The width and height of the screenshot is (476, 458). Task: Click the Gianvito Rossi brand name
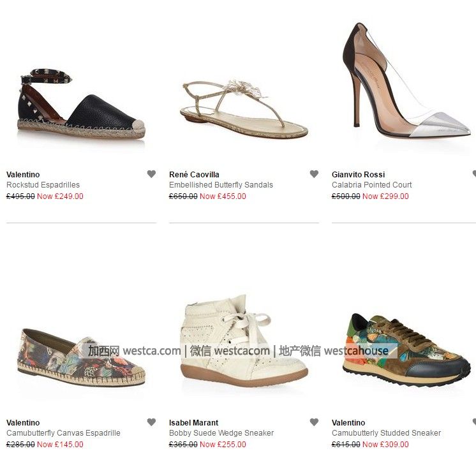tap(358, 175)
